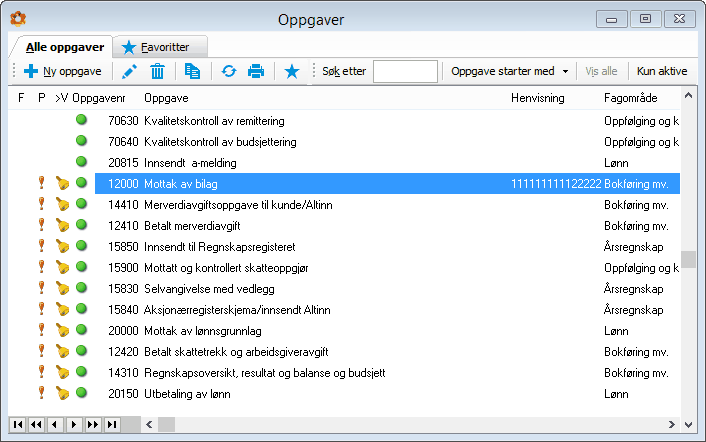Click the copy documents icon
This screenshot has height=442, width=706.
[x=192, y=71]
